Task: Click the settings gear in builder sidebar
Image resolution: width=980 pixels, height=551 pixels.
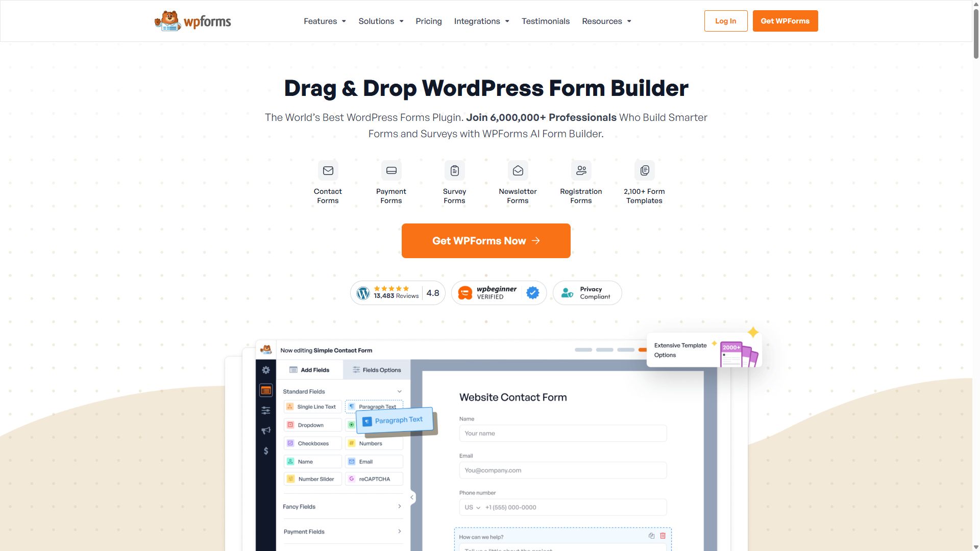Action: pos(266,370)
